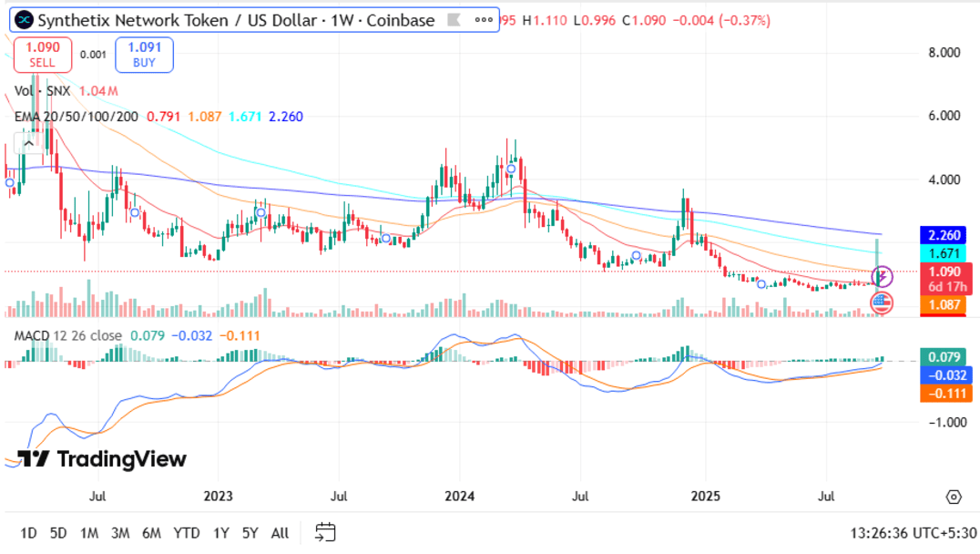The width and height of the screenshot is (980, 554).
Task: Click the 0.001 spread value
Action: [x=93, y=55]
